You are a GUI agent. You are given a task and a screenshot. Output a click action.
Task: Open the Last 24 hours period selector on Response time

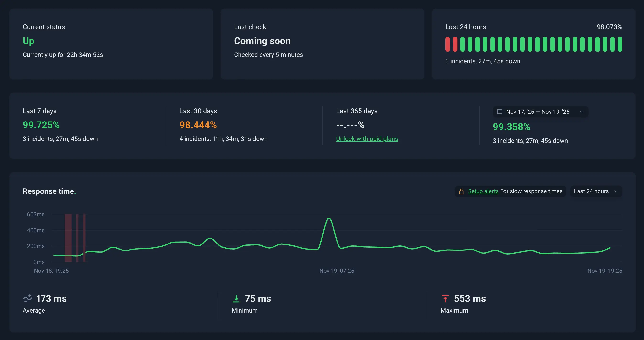click(596, 191)
